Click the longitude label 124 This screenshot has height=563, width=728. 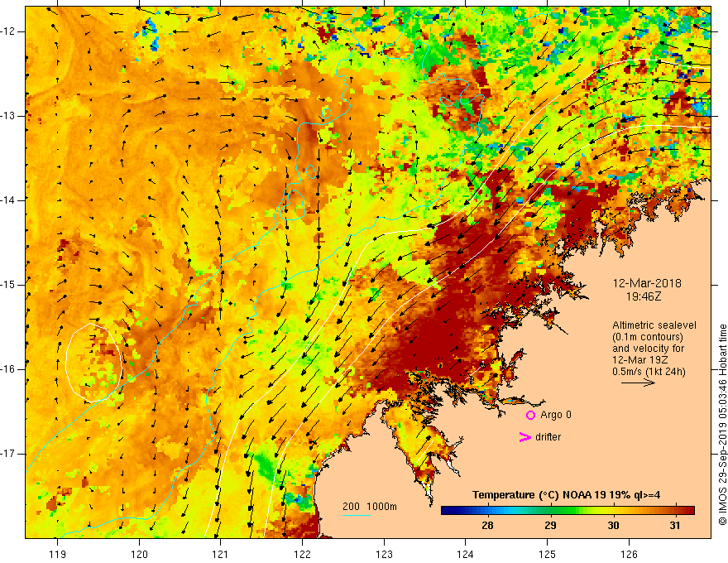[x=466, y=554]
